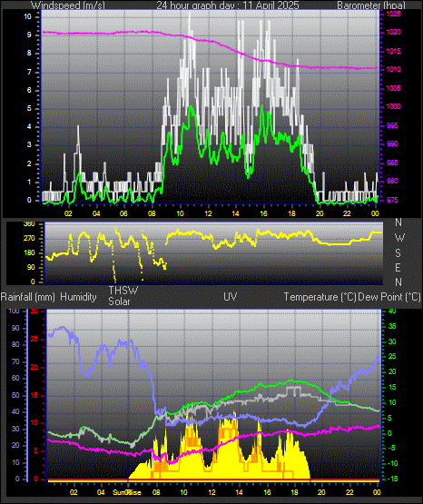Image resolution: width=423 pixels, height=504 pixels.
Task: Click the "Windspeed (m/s)" axis title
Action: (68, 5)
